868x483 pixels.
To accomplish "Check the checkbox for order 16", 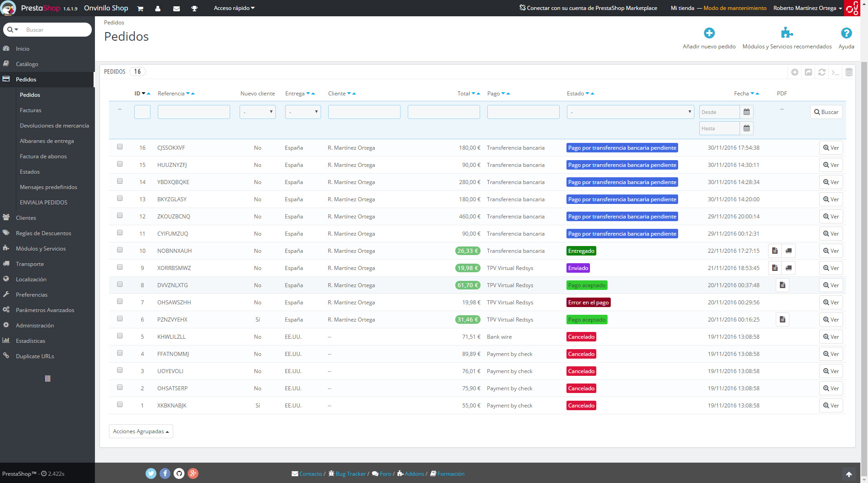I will point(120,147).
